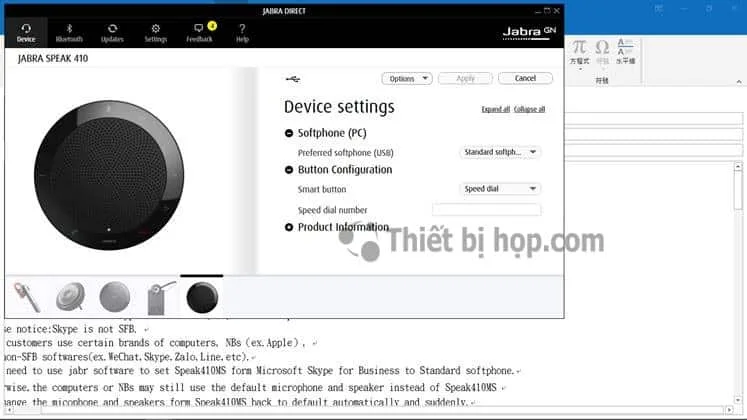Click Word vertical scrollbar down arrow
Viewport: 747px width, 420px height.
click(738, 400)
